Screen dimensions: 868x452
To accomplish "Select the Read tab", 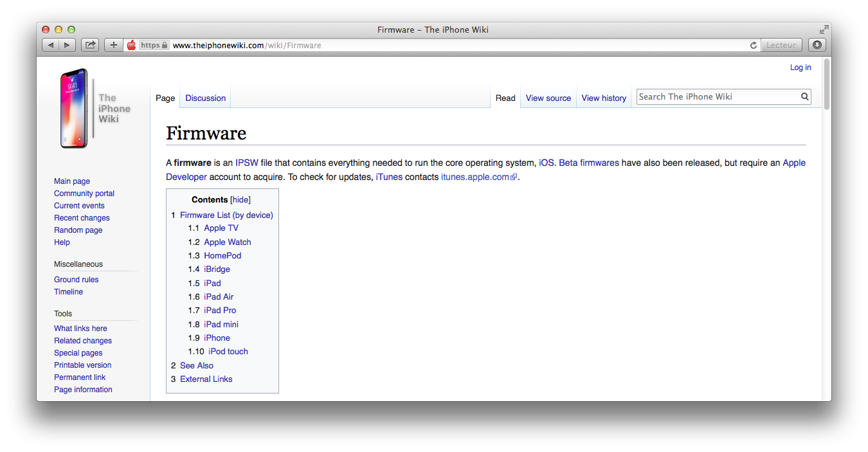I will pos(505,98).
